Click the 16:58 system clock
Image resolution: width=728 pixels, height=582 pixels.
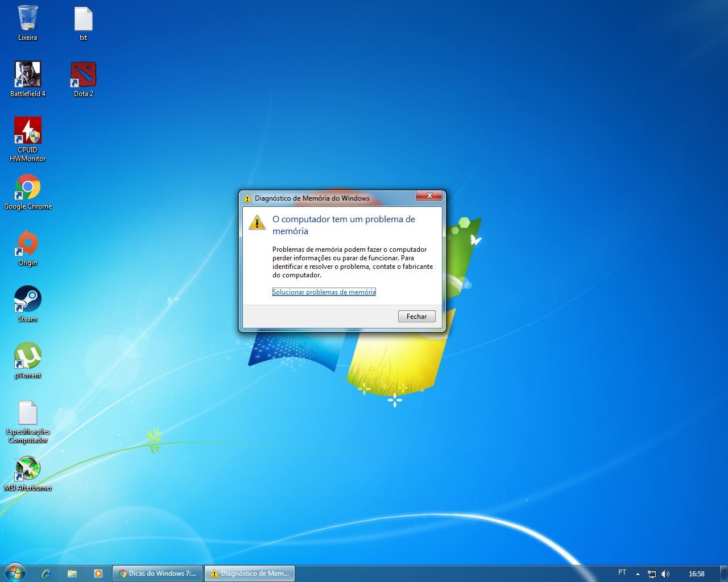pos(697,574)
